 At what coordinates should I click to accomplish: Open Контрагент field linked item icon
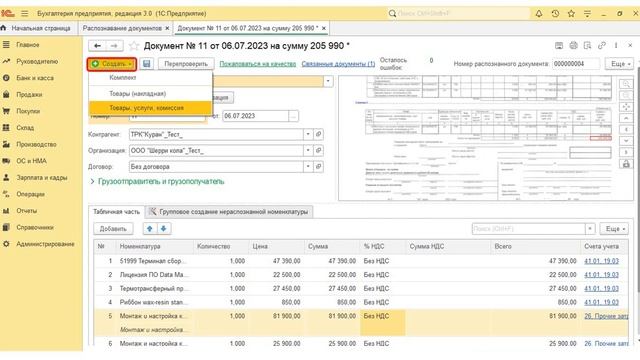coord(318,134)
